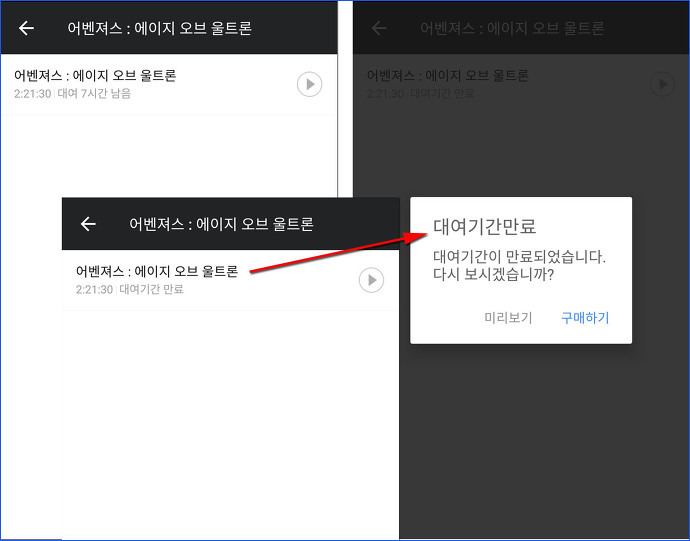Tap the dialog message 다시 보시겠습니까?
This screenshot has width=690, height=541.
tap(493, 275)
